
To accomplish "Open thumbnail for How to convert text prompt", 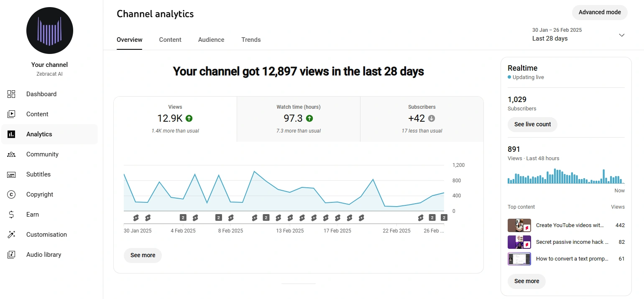I will [x=519, y=259].
